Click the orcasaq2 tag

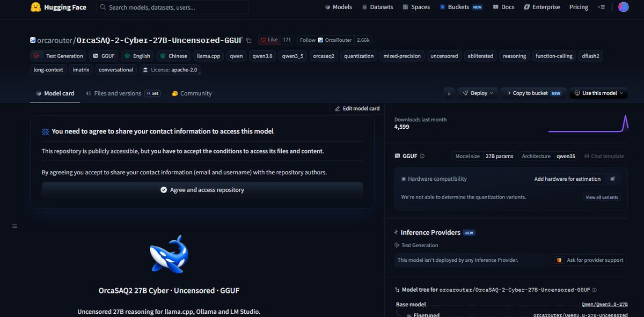pos(324,56)
